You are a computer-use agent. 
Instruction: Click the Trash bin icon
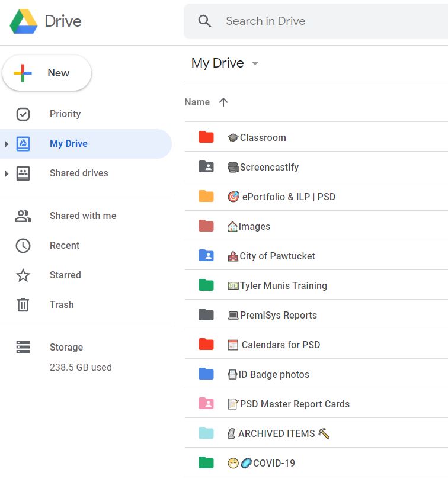[x=23, y=305]
